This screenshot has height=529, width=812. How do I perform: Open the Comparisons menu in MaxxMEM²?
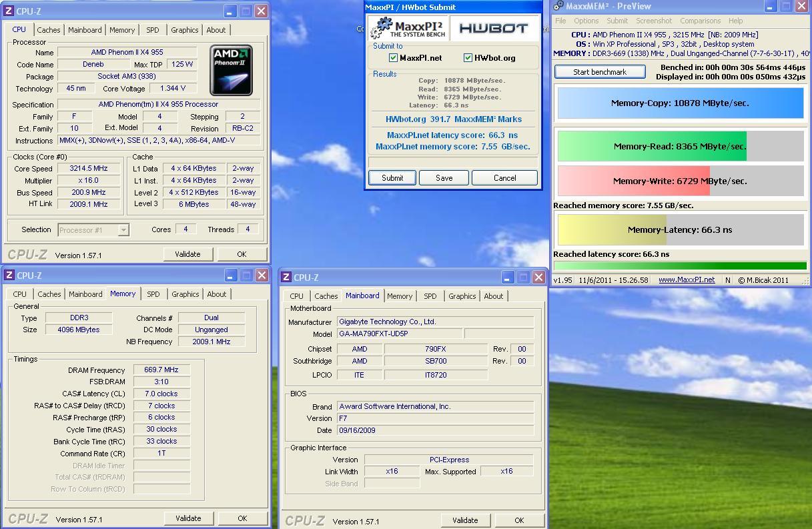pyautogui.click(x=701, y=21)
